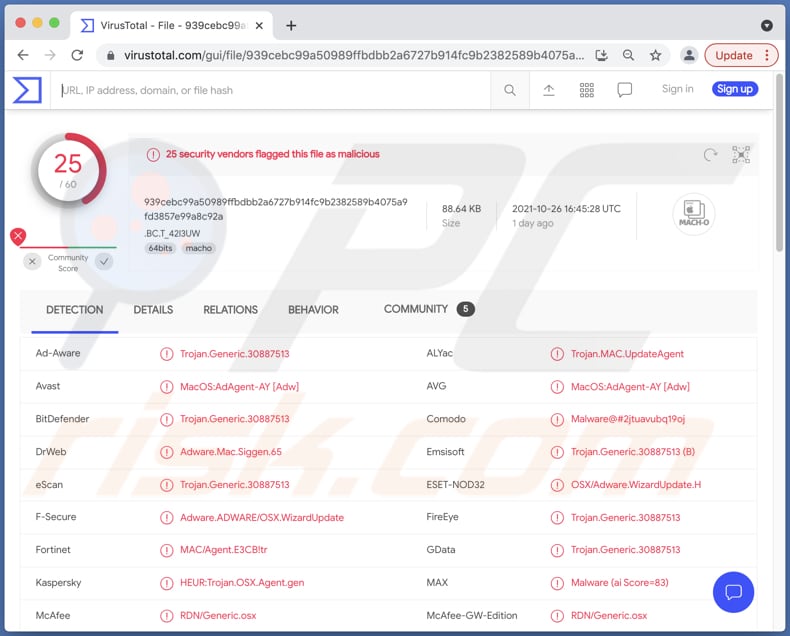Bookmark page with the star icon
Viewport: 790px width, 636px height.
point(655,55)
